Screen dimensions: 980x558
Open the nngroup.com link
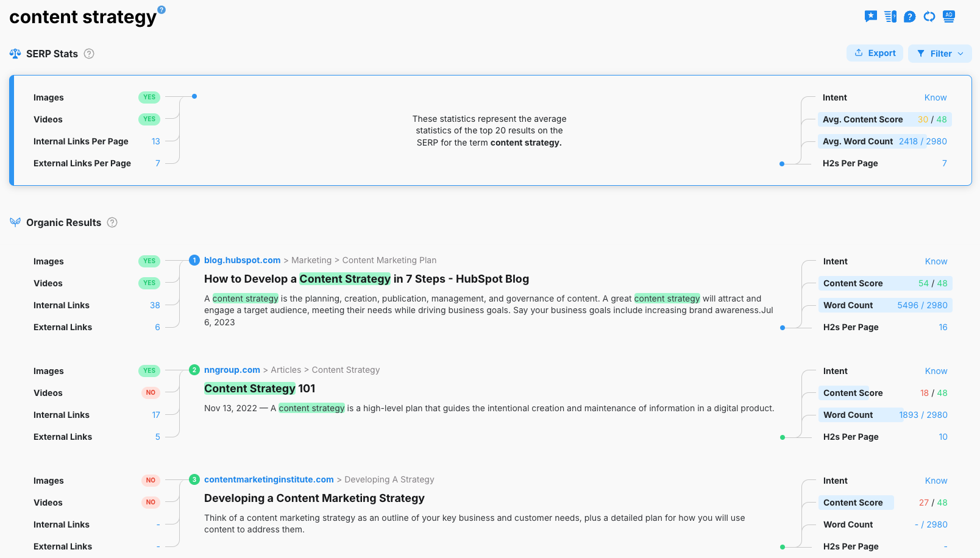[x=232, y=370]
